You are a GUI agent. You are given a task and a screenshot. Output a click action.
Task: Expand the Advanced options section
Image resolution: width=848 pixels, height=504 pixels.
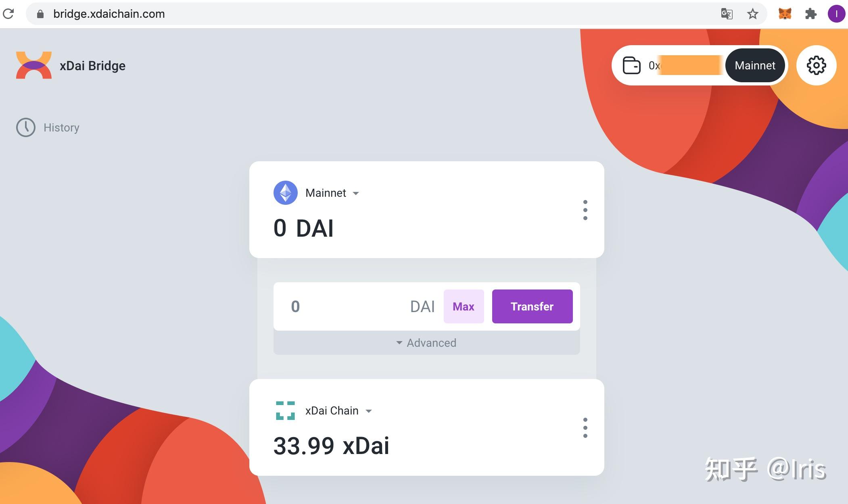click(427, 343)
